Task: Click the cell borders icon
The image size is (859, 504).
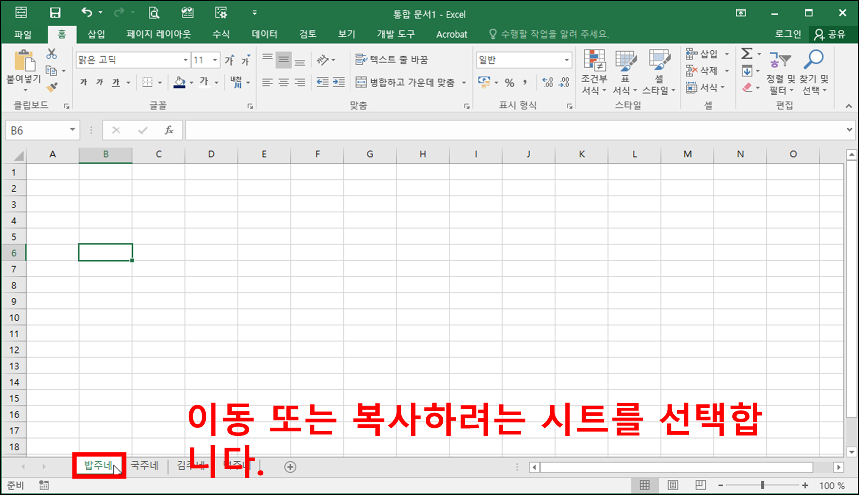Action: pos(148,82)
